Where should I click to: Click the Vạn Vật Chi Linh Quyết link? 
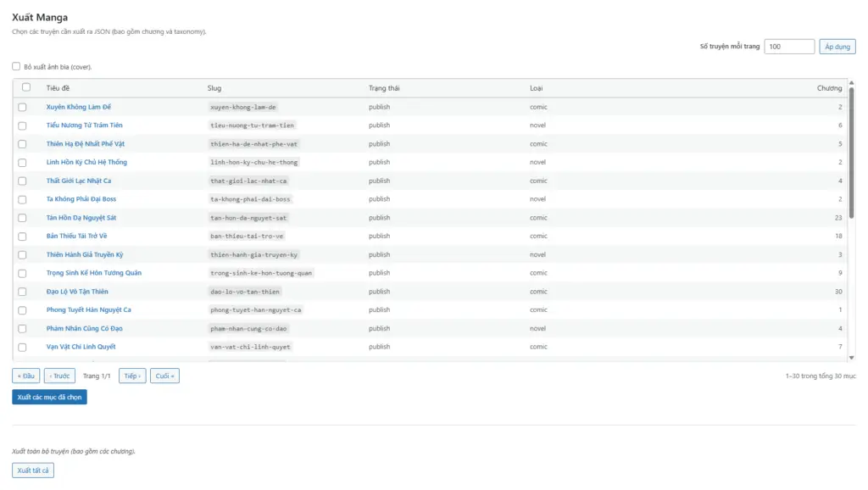pyautogui.click(x=81, y=347)
